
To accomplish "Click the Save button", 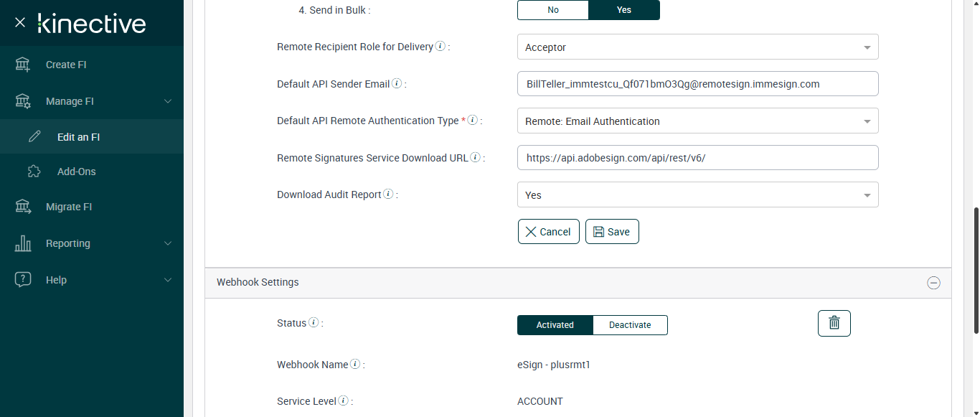I will [x=612, y=232].
